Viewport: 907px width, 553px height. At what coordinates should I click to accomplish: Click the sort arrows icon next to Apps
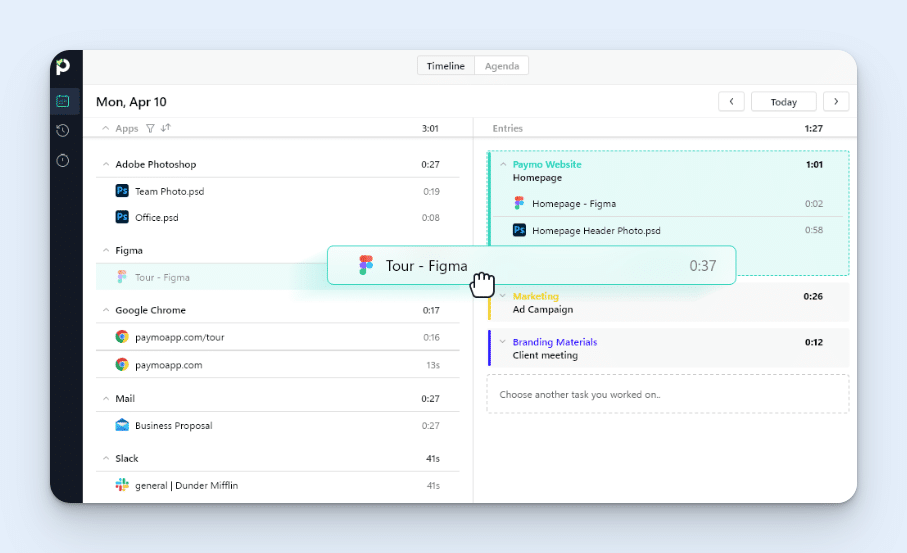pyautogui.click(x=165, y=128)
